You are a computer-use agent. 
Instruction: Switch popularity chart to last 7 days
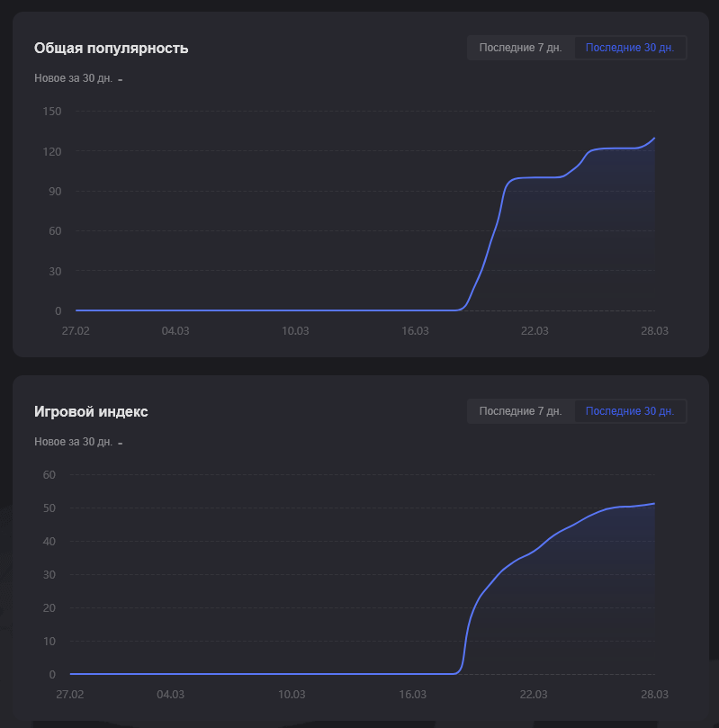tap(520, 48)
